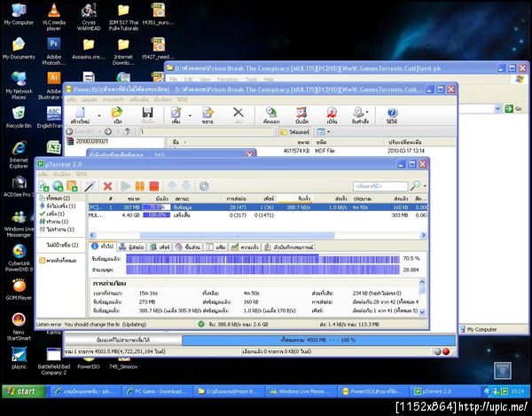Click PowerISO New file toolbar icon
The height and width of the screenshot is (416, 532).
pos(80,115)
